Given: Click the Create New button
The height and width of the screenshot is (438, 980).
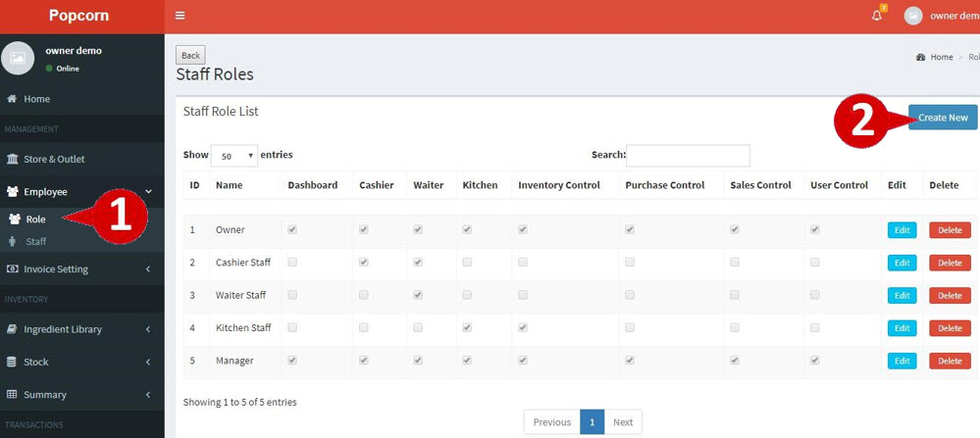Looking at the screenshot, I should click(942, 118).
